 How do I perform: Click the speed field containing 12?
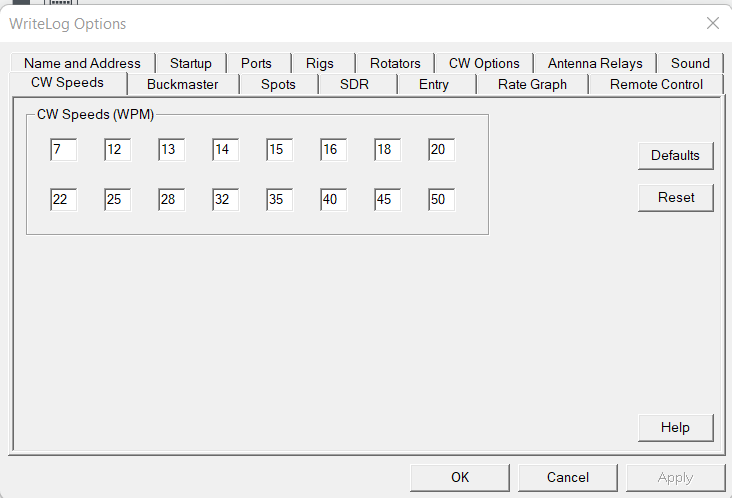(118, 149)
